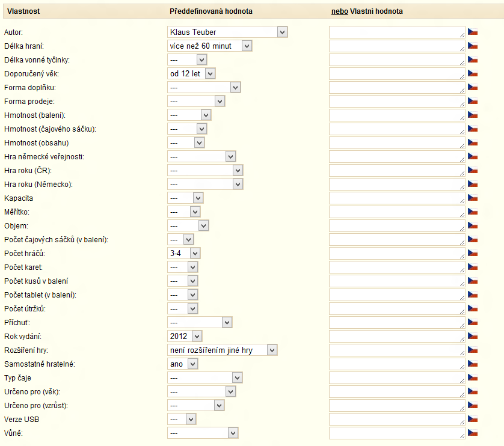504x446 pixels.
Task: Click the flag icon in Verze USB row
Action: click(473, 419)
